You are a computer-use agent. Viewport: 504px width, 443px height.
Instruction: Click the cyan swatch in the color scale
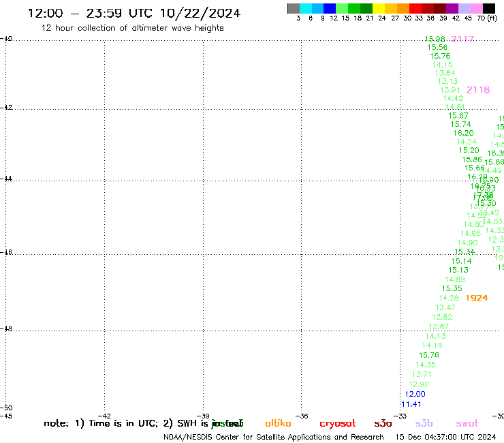pos(305,8)
